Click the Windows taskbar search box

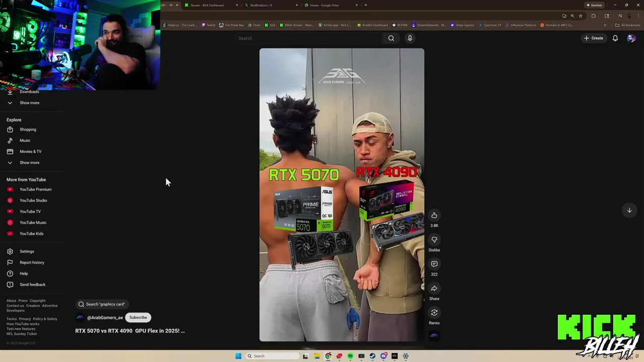[x=272, y=356]
